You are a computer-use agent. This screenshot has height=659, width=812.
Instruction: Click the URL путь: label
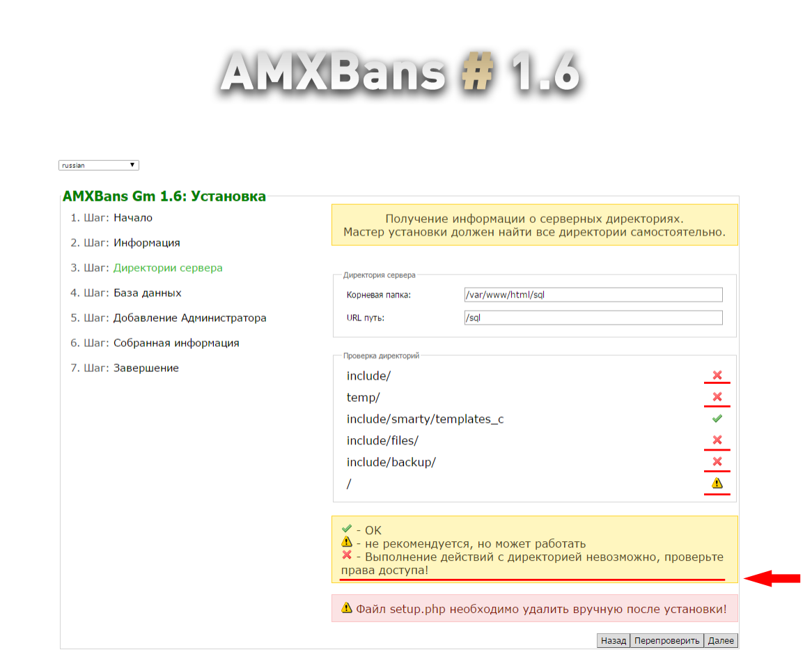tap(365, 318)
